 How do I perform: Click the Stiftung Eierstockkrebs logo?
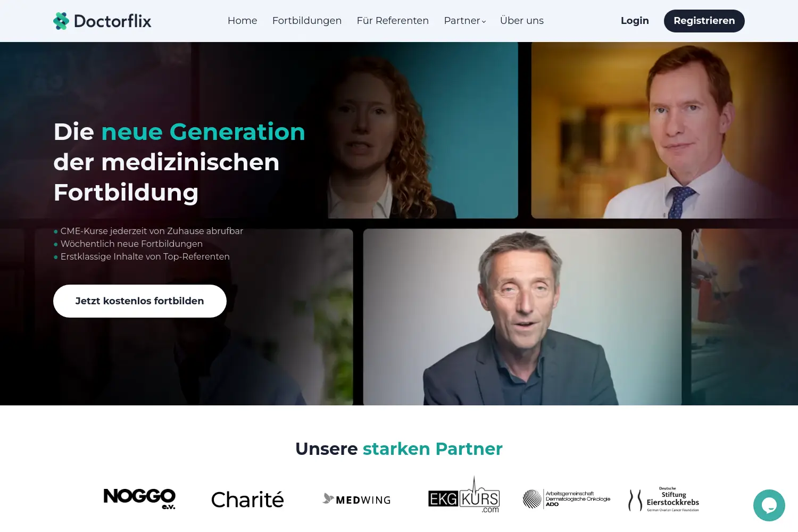point(664,500)
